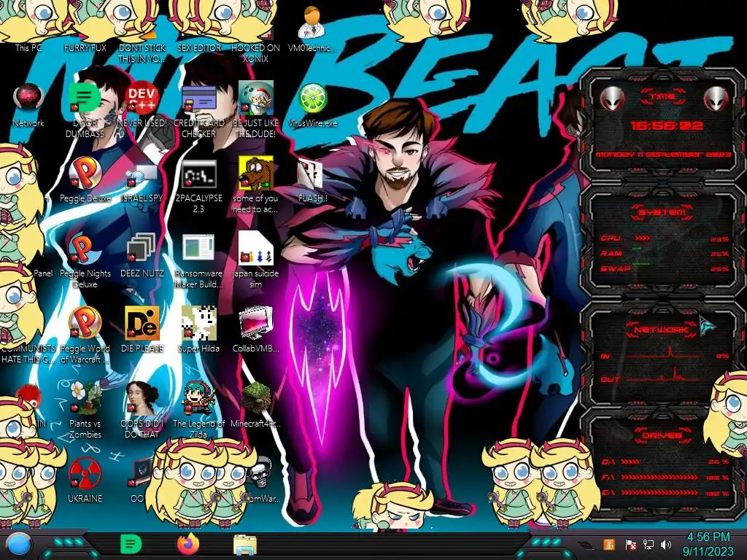Image resolution: width=747 pixels, height=560 pixels.
Task: Click the G:\ drive usage bar
Action: [665, 493]
